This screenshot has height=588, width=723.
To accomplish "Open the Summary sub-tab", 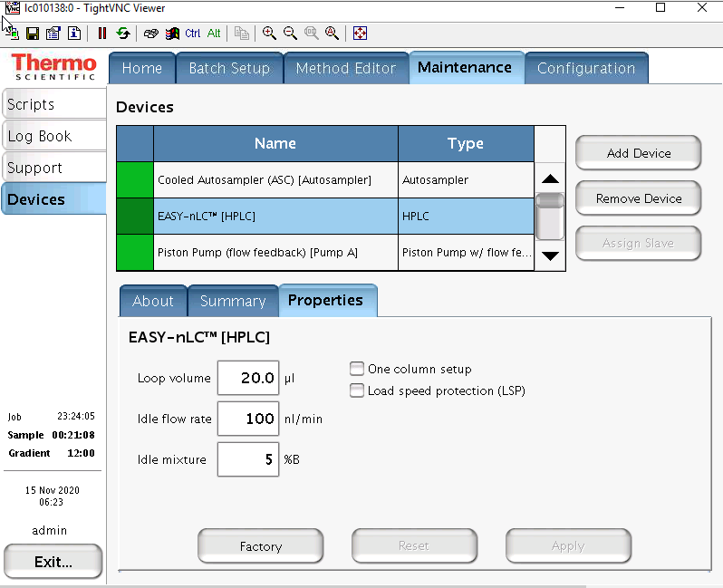I will tap(233, 301).
